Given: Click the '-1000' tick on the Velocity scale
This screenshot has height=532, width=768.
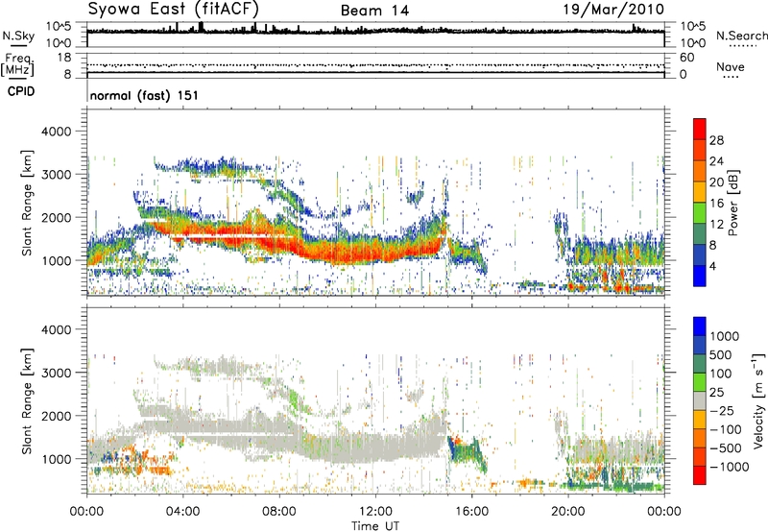Looking at the screenshot, I should (x=729, y=467).
